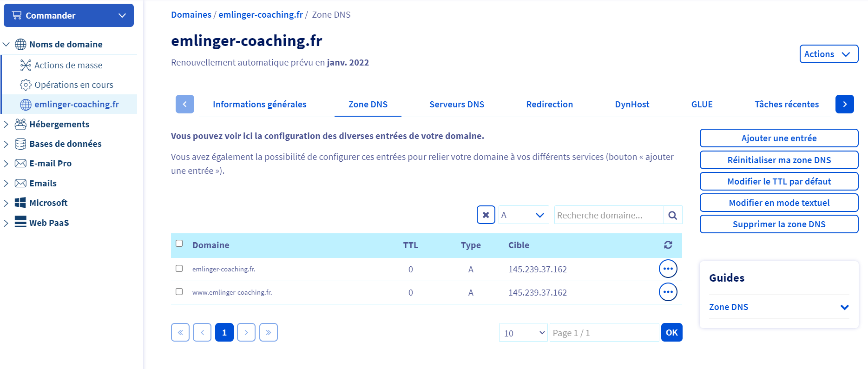
Task: Clear the record type filter
Action: coord(486,215)
